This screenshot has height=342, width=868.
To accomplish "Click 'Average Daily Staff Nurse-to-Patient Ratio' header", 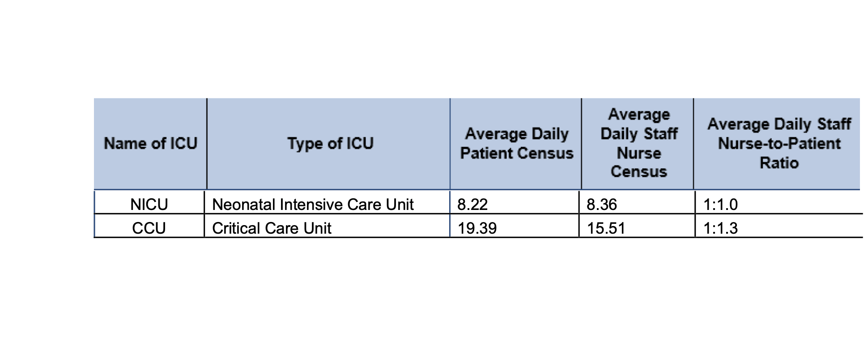I will pos(779,143).
